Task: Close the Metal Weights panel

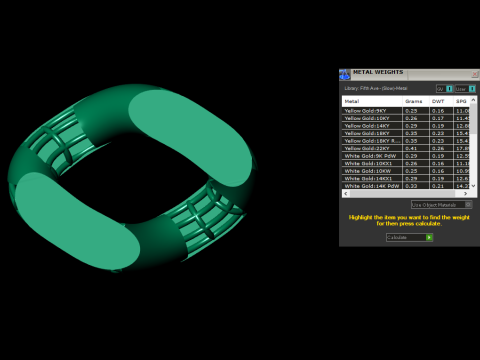Action: (475, 74)
